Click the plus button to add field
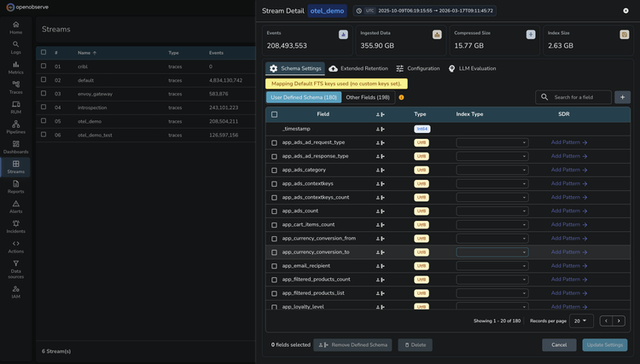640x364 pixels. point(622,97)
